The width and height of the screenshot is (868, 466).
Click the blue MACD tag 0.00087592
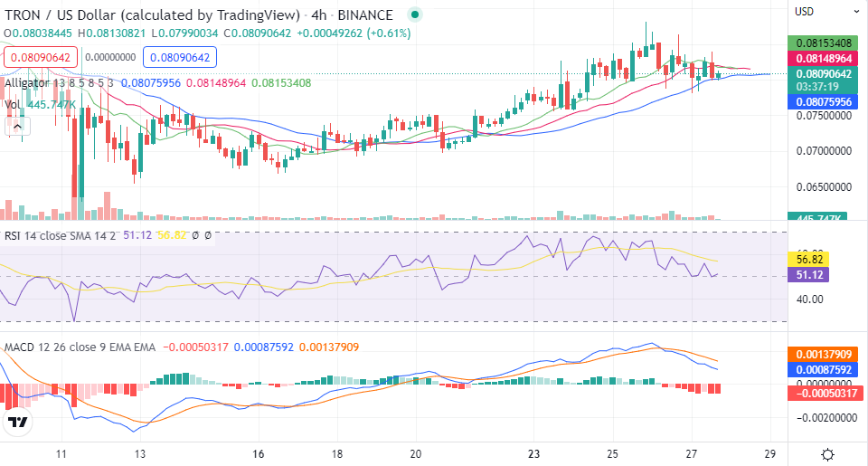point(823,369)
